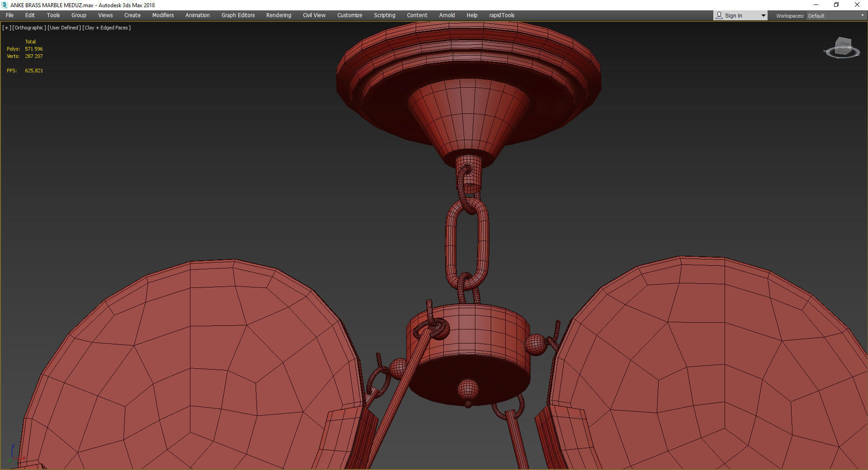This screenshot has width=868, height=470.
Task: Click the viewport [+] general menu label
Action: coord(6,28)
